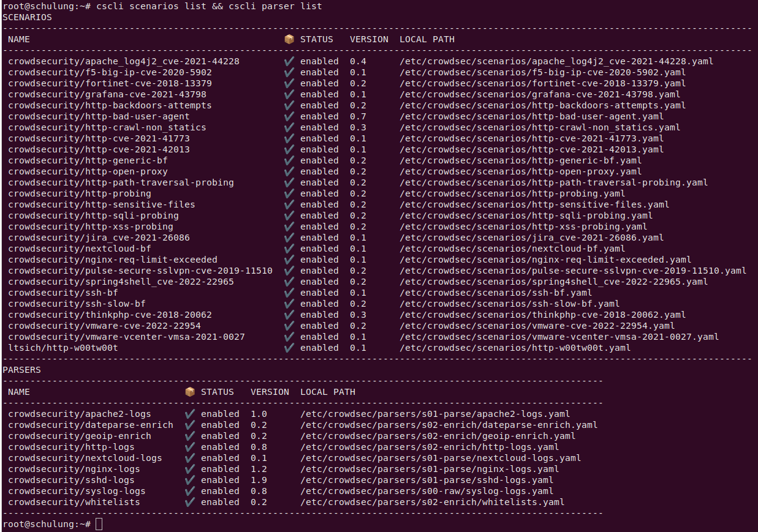Click path /etc/crowdsec/parsers/s02-enrich/whitelists.yaml
Viewport: 758px width, 532px height.
(x=433, y=502)
